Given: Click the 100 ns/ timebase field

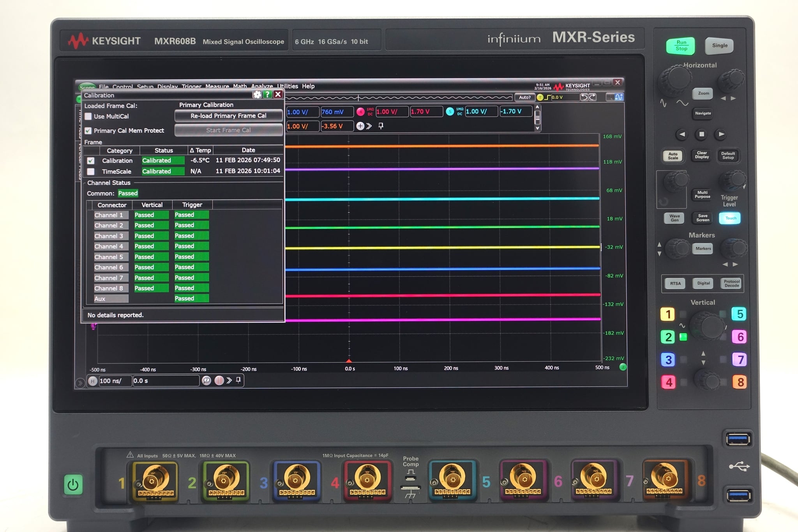Looking at the screenshot, I should coord(115,381).
